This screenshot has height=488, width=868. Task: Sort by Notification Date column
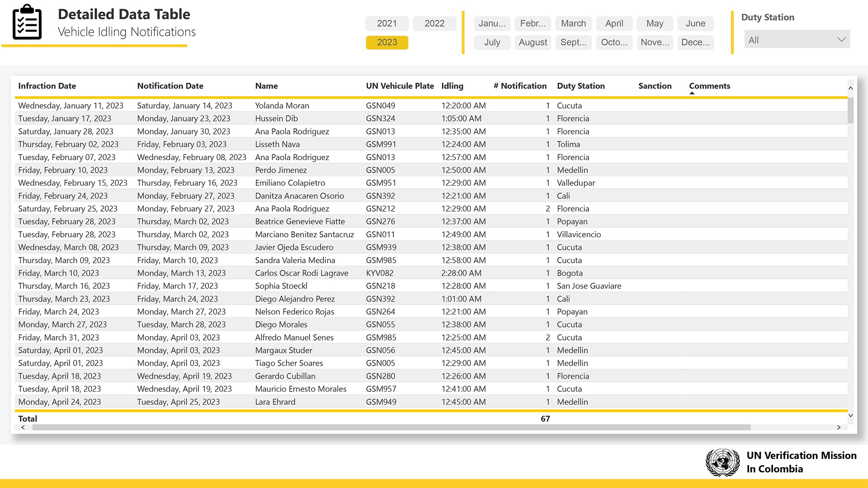tap(170, 86)
